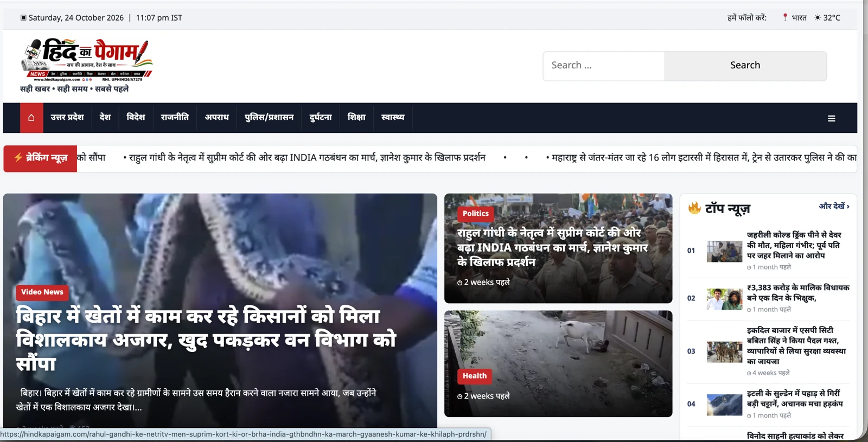Click the बिहार। बिहार में खेतों excerpt text
Image resolution: width=868 pixels, height=442 pixels.
(196, 400)
